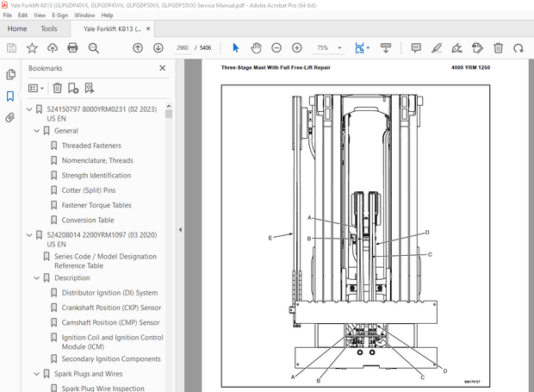534x392 pixels.
Task: Collapse navigation pane with side arrow
Action: (x=180, y=230)
